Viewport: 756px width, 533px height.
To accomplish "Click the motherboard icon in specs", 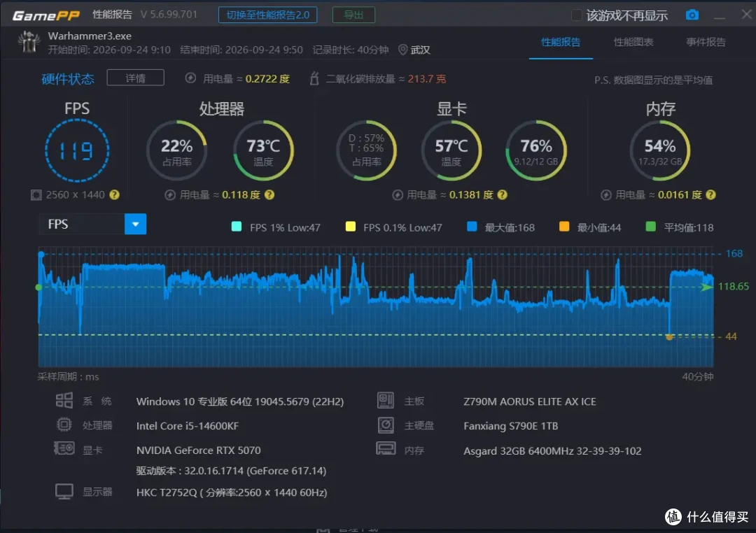I will 386,401.
